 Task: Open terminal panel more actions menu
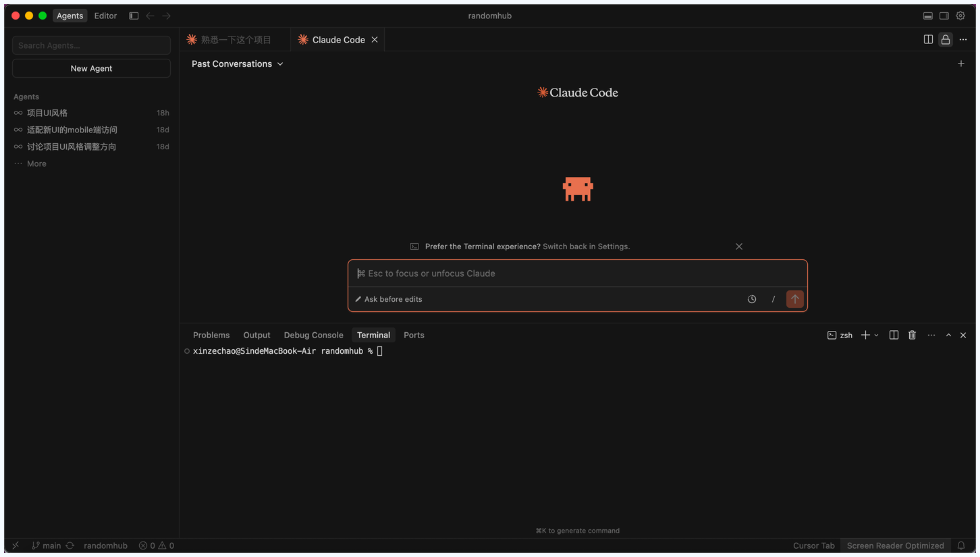click(931, 335)
